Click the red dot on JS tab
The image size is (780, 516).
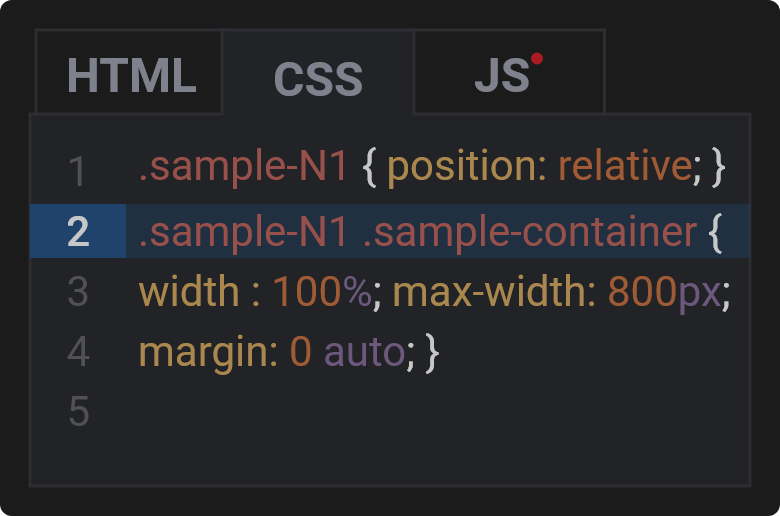coord(537,59)
